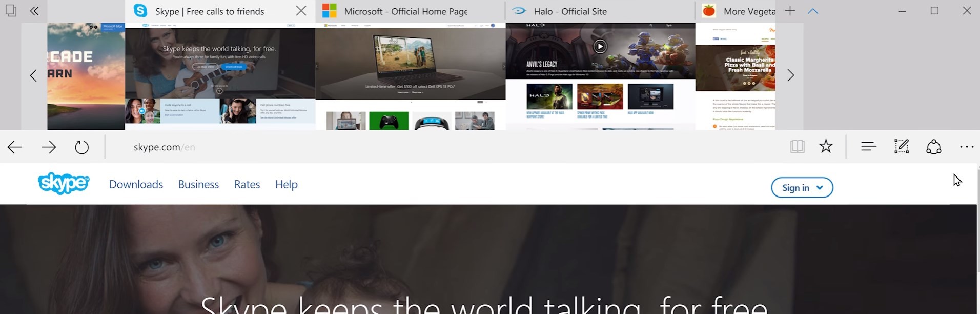Open the Reading view book icon
The height and width of the screenshot is (314, 980).
(x=797, y=147)
